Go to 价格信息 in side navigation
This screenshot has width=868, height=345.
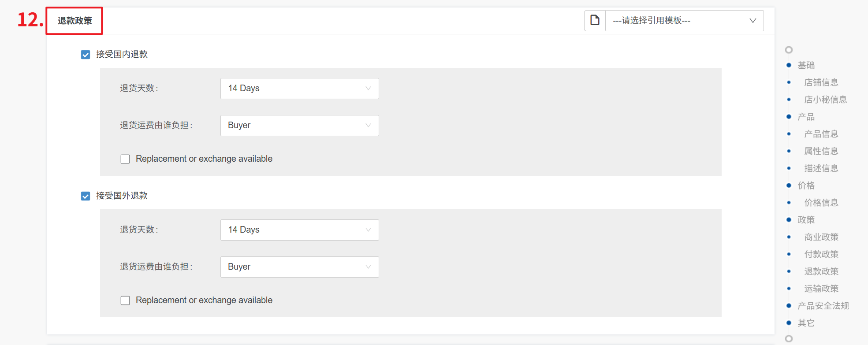click(x=821, y=203)
